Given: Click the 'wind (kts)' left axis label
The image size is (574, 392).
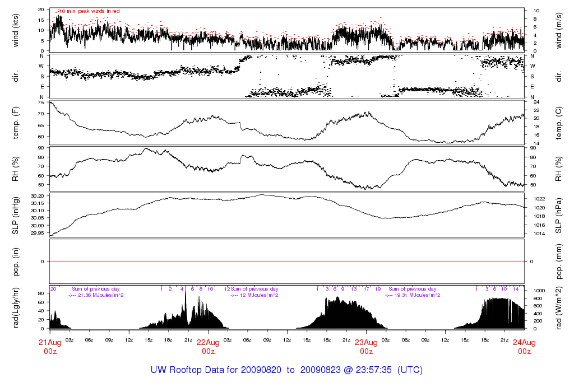Looking at the screenshot, I should point(15,30).
